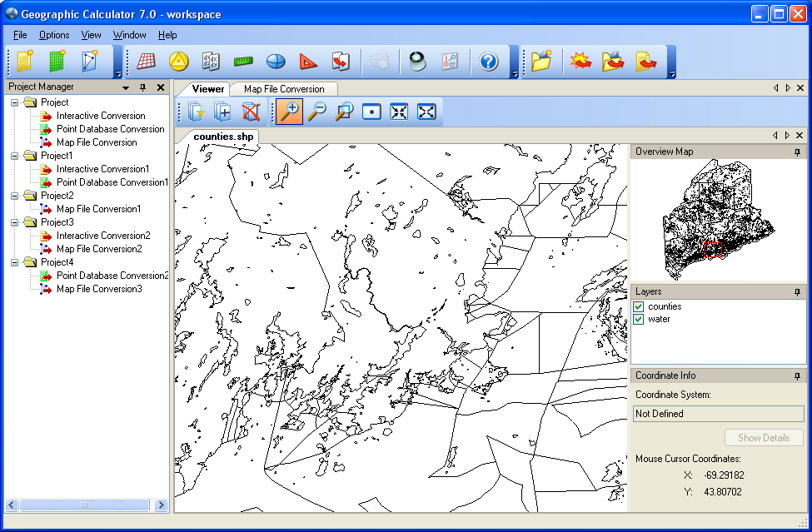812x532 pixels.
Task: Open help with the question mark icon
Action: [489, 62]
